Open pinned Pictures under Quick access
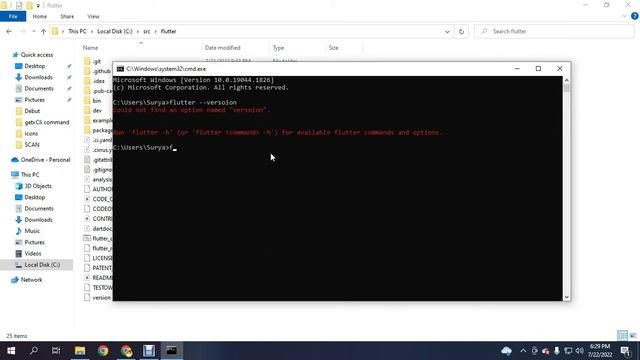This screenshot has height=360, width=640. point(34,100)
